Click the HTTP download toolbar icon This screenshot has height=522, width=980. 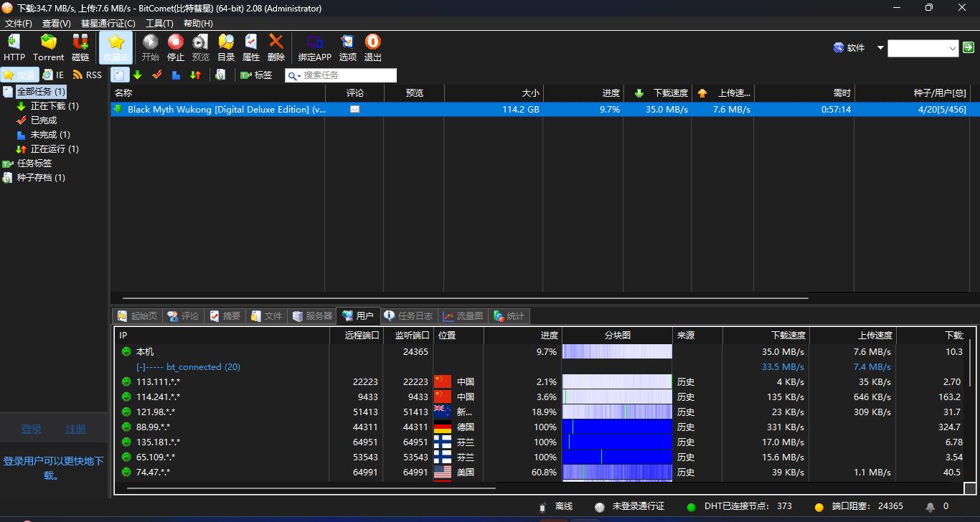point(14,47)
